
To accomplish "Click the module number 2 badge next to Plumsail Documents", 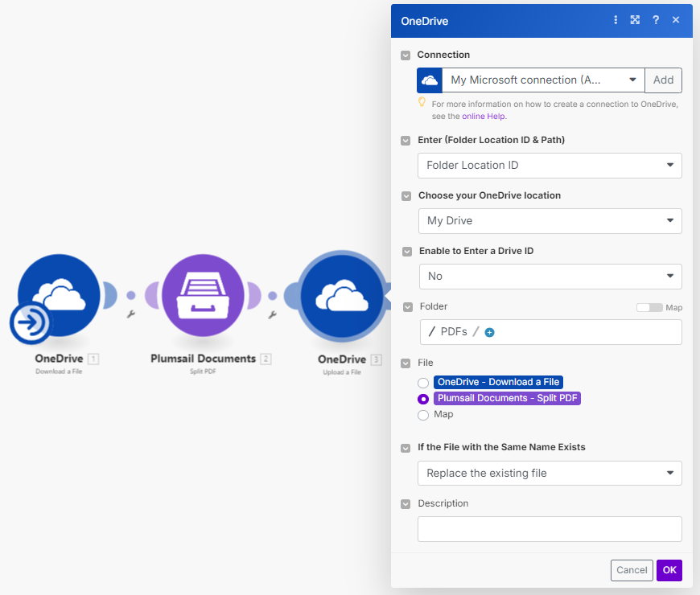I will tap(266, 359).
